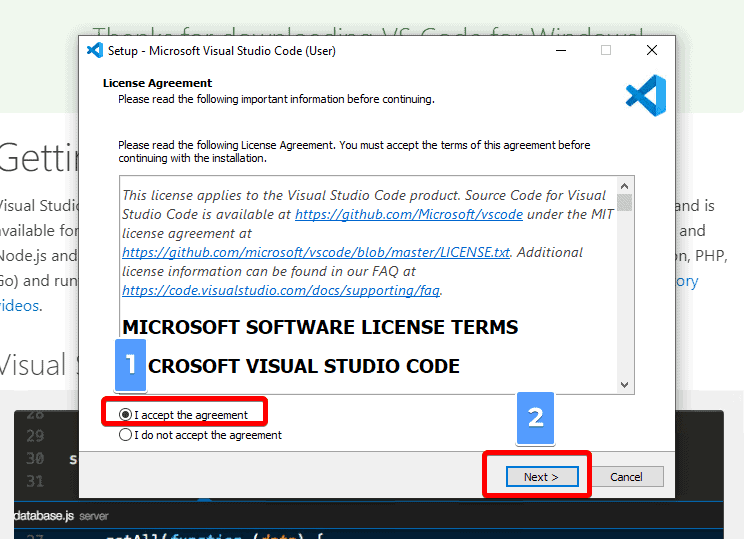Screen dimensions: 746x539
Task: Click the 'ory' link on the background webpage
Action: click(687, 281)
